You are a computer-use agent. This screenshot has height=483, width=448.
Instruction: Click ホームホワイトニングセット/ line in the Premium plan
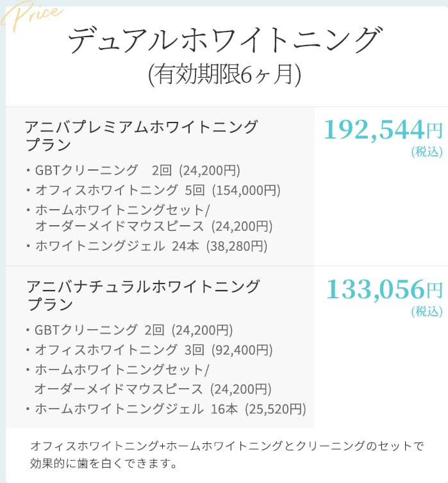coord(122,210)
